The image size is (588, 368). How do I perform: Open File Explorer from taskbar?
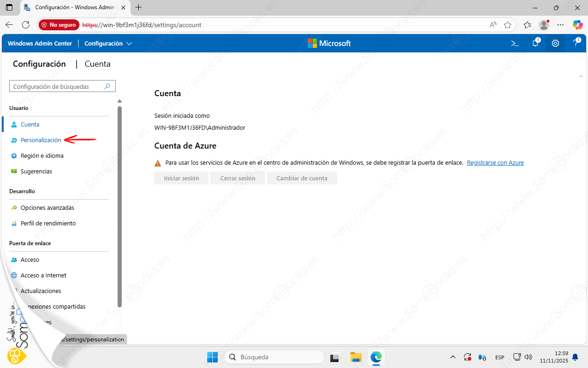coord(356,357)
